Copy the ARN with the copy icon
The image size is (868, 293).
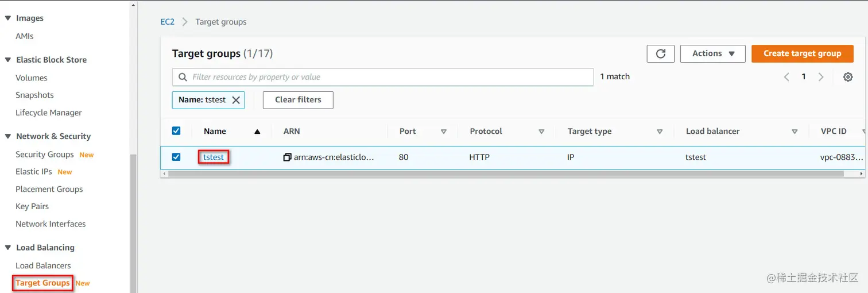tap(288, 157)
